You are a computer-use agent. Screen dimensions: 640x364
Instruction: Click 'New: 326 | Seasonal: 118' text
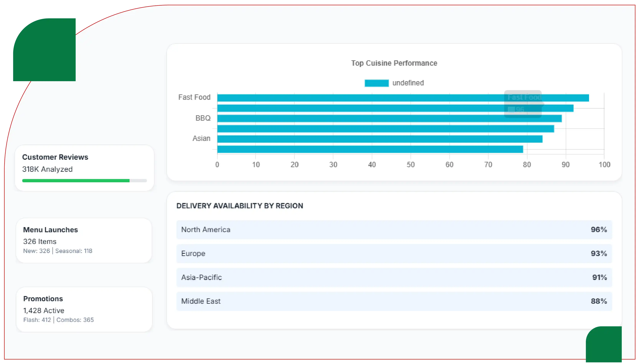click(58, 251)
